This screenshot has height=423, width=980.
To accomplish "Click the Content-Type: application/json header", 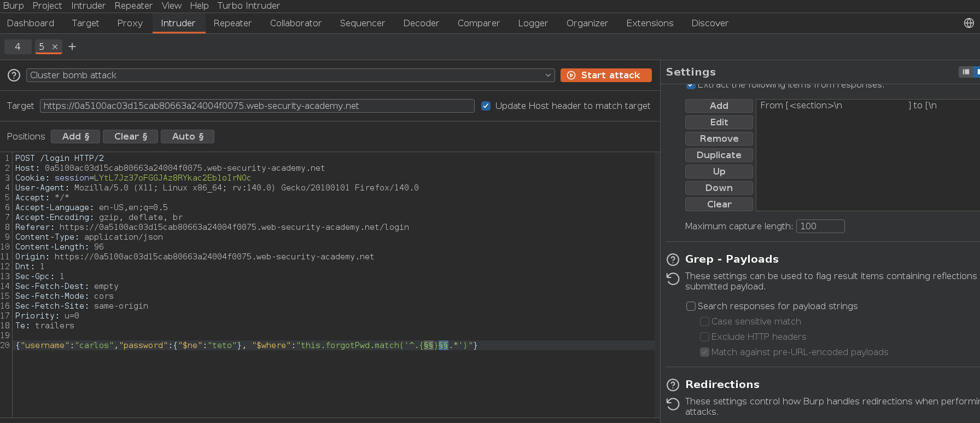I will [89, 237].
